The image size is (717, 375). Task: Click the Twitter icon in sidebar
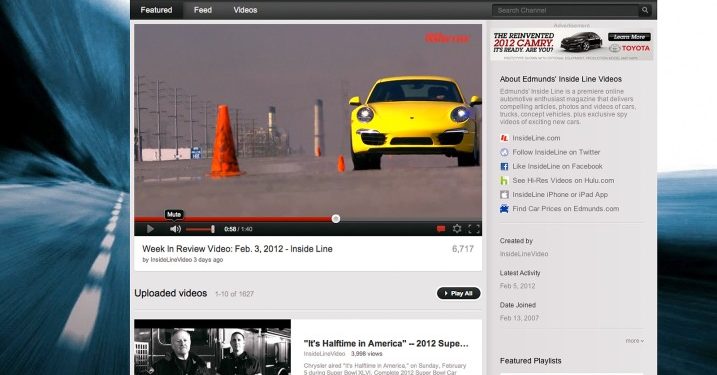point(504,152)
